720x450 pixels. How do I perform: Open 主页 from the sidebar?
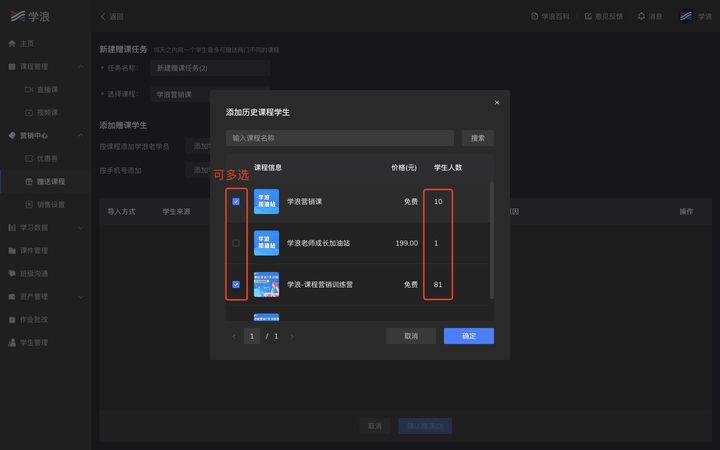click(27, 44)
